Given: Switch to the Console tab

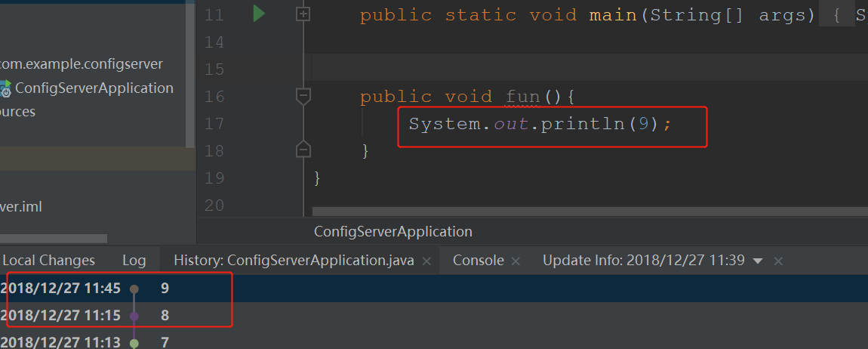Looking at the screenshot, I should 478,260.
